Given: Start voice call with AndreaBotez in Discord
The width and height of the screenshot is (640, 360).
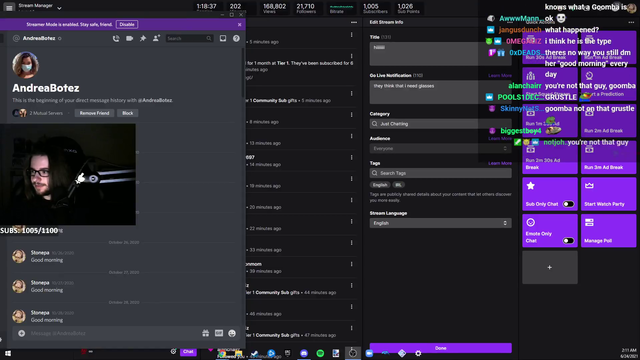Looking at the screenshot, I should click(116, 38).
